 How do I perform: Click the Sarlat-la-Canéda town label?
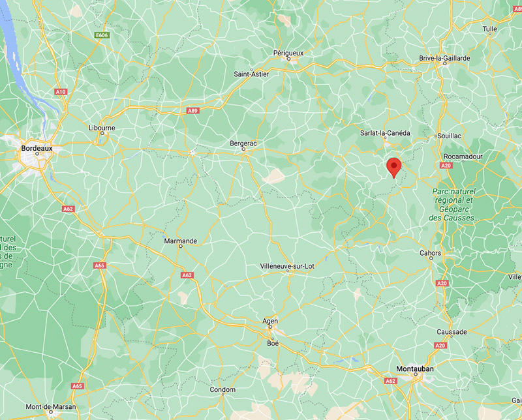[x=385, y=133]
